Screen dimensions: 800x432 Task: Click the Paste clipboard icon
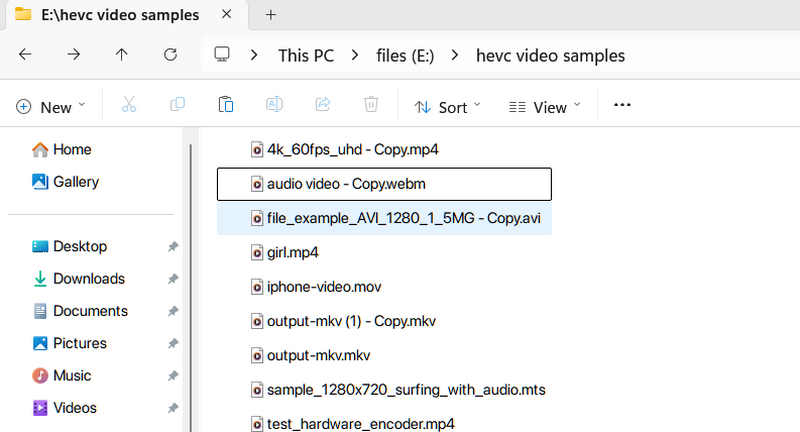[226, 105]
